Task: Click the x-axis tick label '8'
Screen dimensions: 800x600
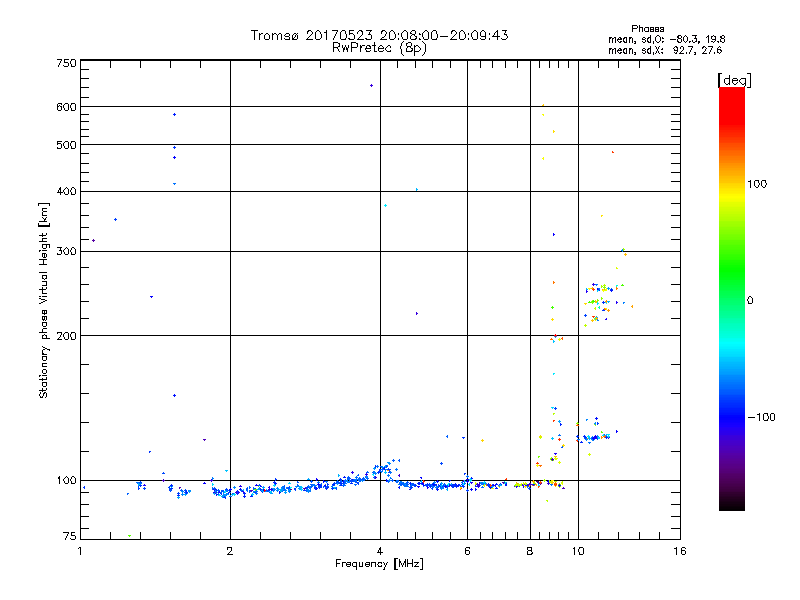Action: 530,551
